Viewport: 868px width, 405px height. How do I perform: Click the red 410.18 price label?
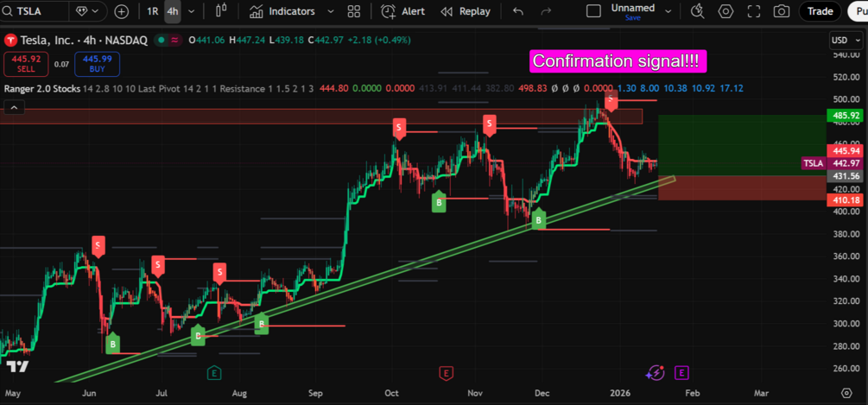tap(845, 200)
